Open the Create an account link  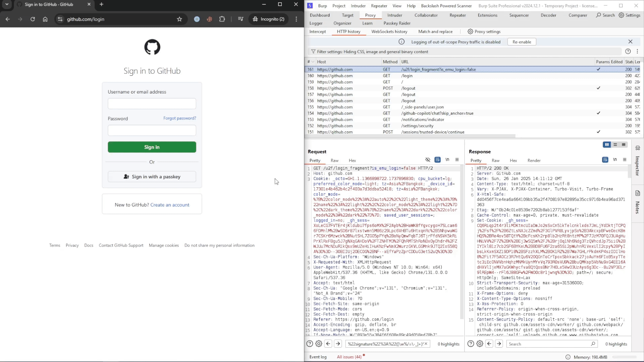tap(170, 205)
